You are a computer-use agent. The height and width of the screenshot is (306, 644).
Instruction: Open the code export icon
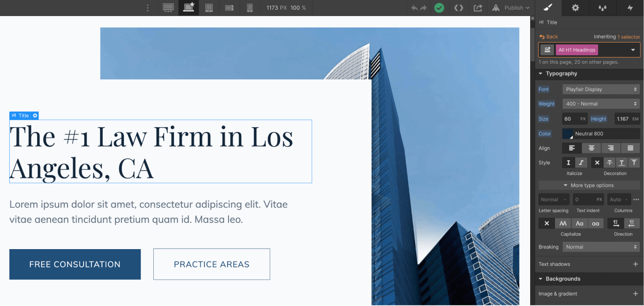coord(459,8)
